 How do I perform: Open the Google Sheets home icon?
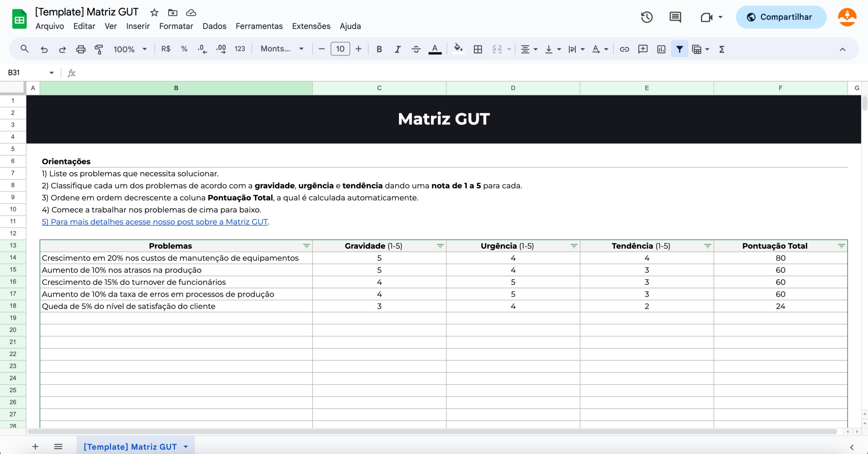click(x=20, y=19)
